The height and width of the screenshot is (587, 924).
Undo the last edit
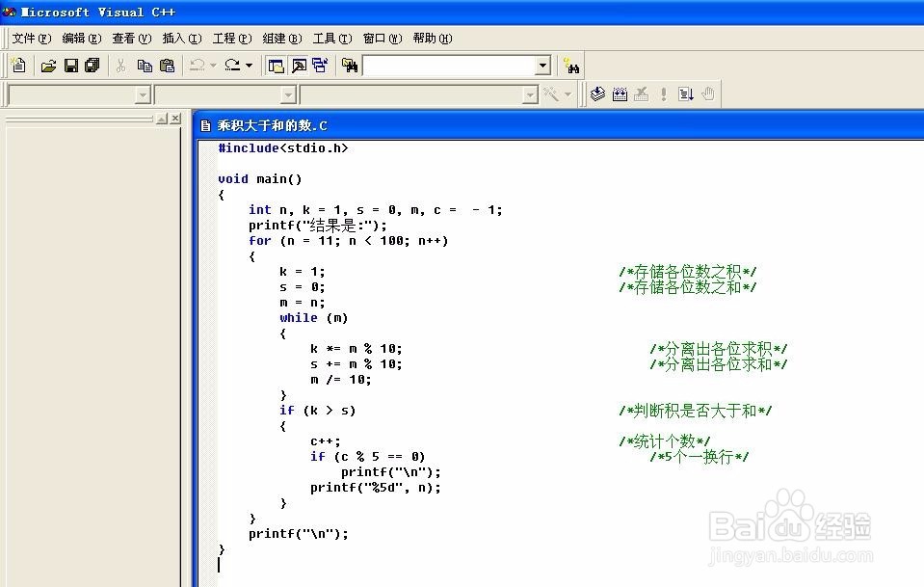(197, 66)
